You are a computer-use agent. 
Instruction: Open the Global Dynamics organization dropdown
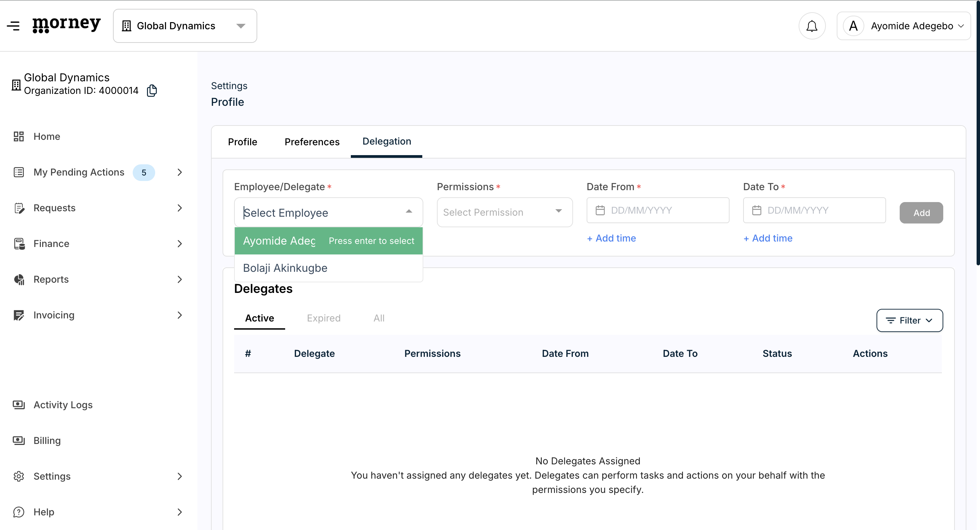(x=185, y=26)
